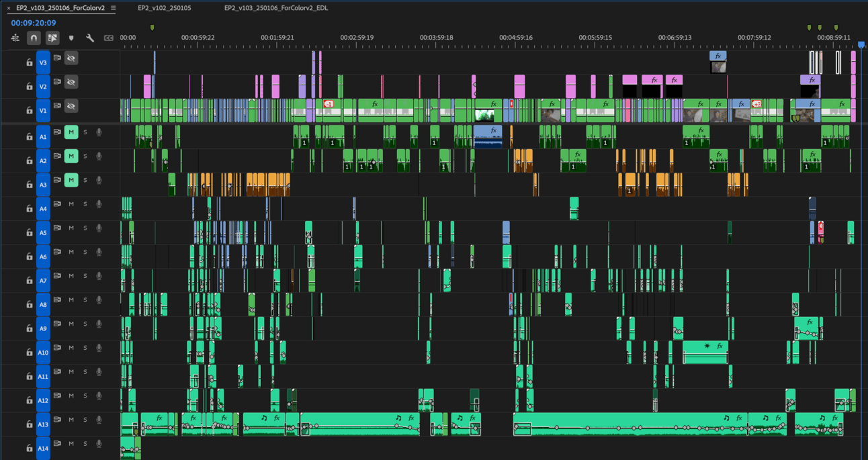
Task: Click voice-over record mic on A8
Action: click(x=99, y=300)
